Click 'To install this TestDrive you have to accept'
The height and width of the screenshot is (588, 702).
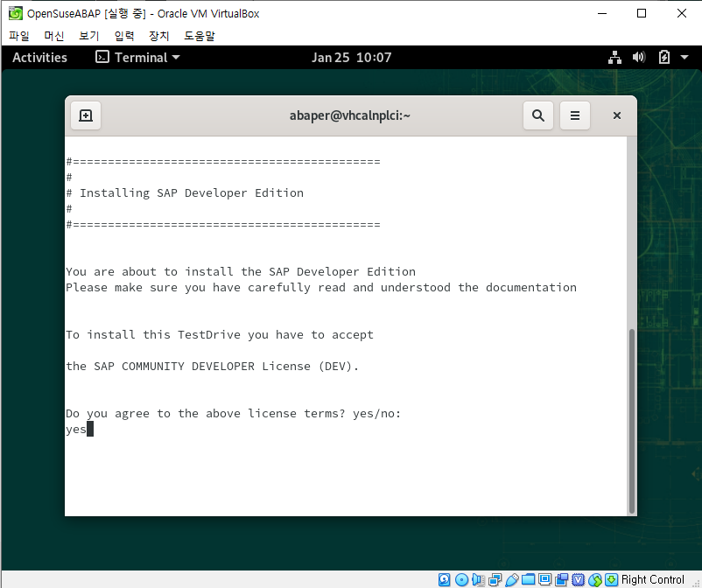tap(220, 335)
